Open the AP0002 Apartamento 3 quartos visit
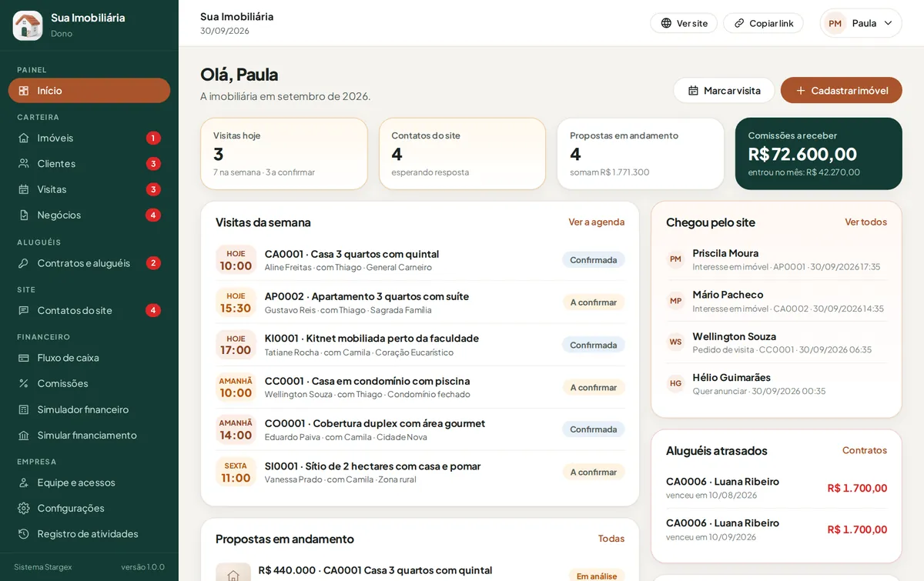This screenshot has width=924, height=581. 420,302
